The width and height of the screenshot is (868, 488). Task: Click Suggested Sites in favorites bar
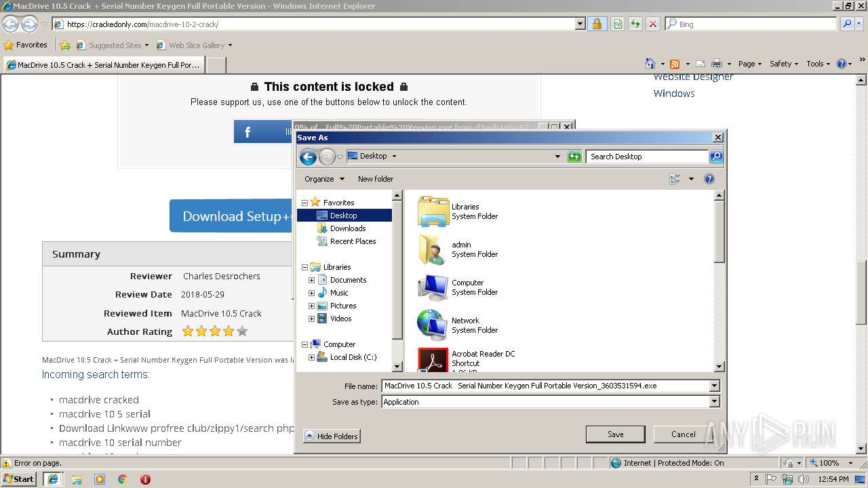(112, 45)
